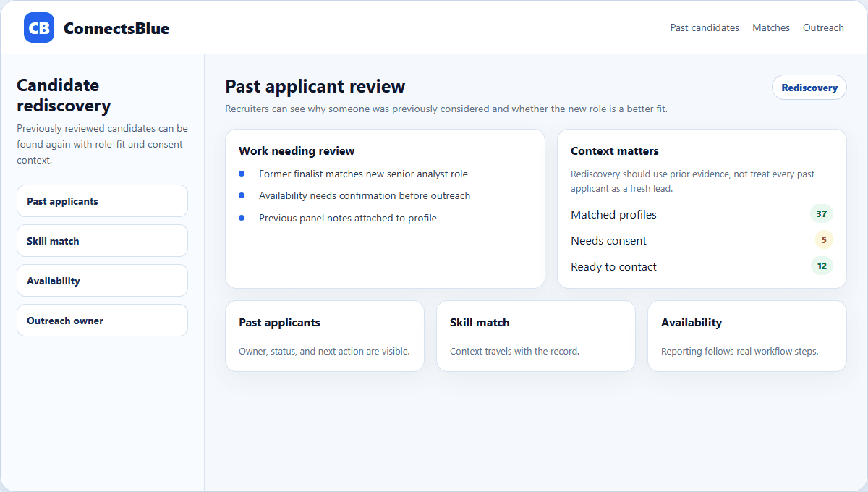Click the Needs consent label
868x492 pixels.
point(608,240)
